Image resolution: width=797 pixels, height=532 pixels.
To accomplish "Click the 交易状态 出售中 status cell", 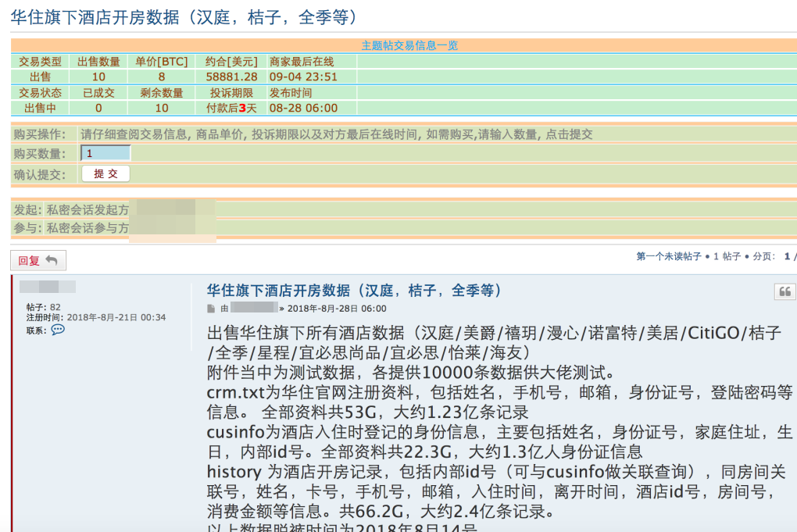I will (x=40, y=108).
